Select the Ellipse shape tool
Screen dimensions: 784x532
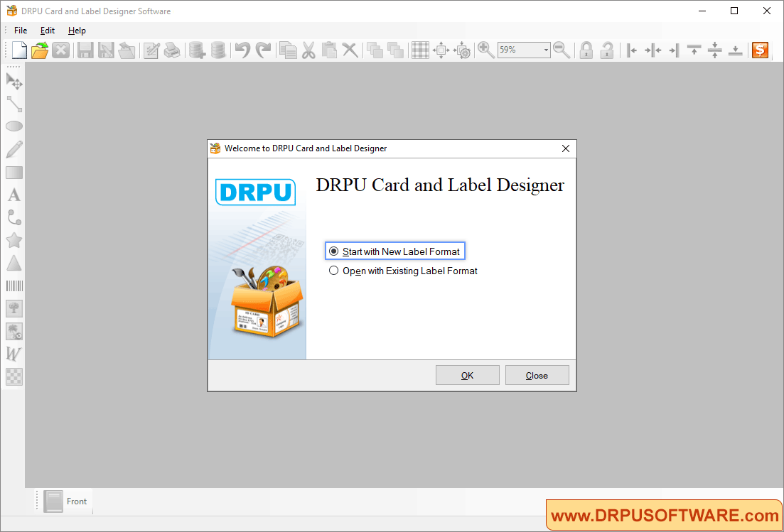point(14,126)
